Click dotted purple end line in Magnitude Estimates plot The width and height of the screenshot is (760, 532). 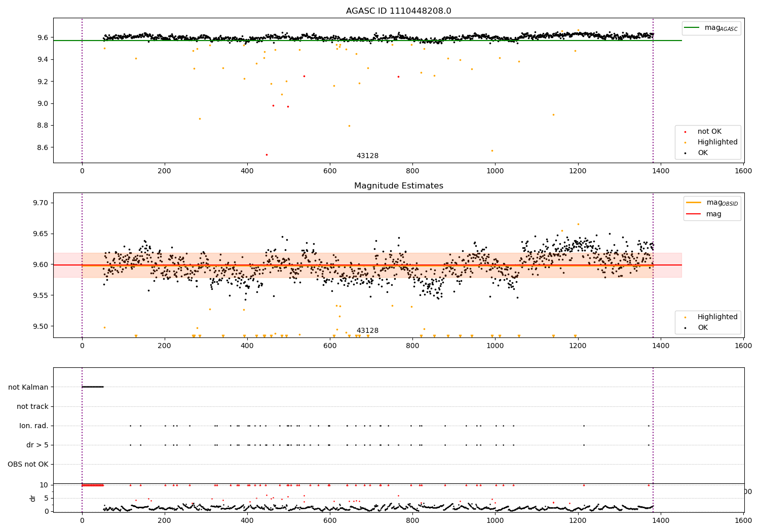coord(653,265)
